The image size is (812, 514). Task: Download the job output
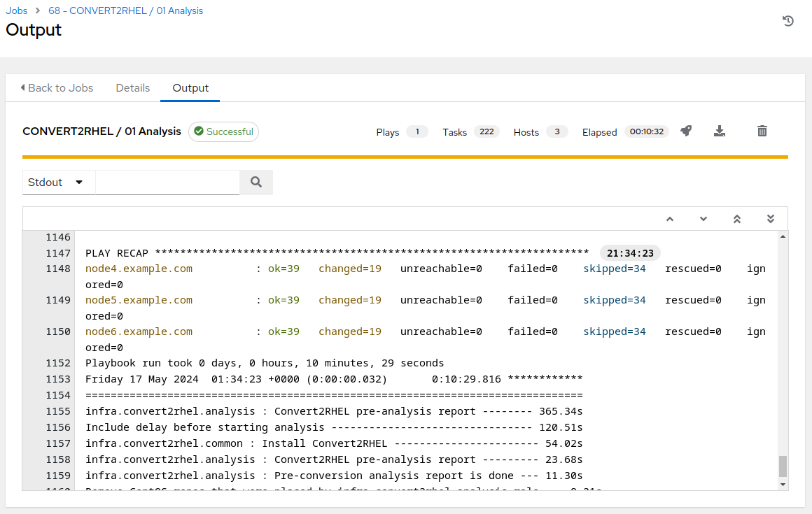click(720, 131)
